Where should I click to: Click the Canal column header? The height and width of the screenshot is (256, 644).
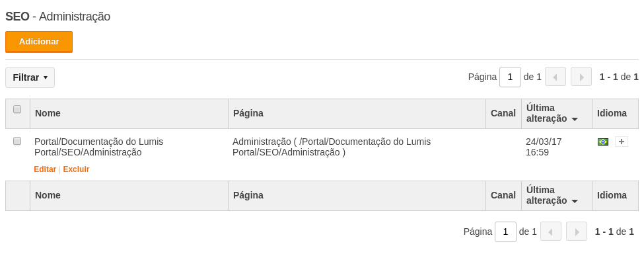coord(503,113)
